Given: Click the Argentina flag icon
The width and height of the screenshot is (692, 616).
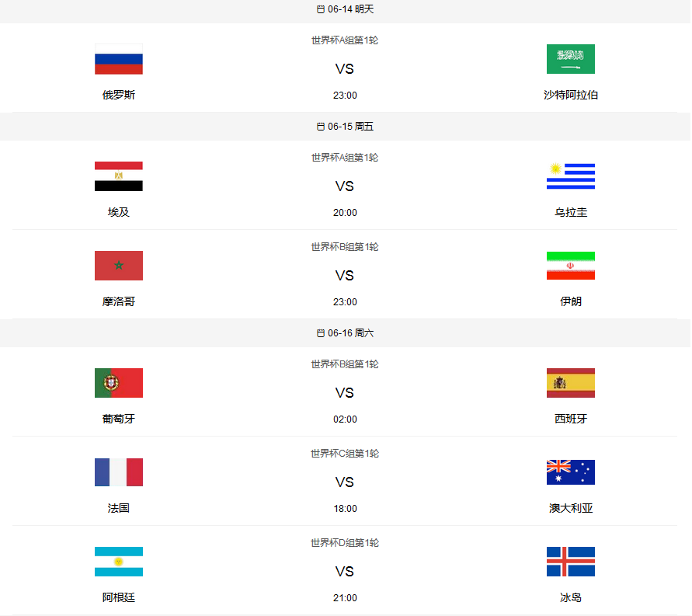Looking at the screenshot, I should click(119, 562).
